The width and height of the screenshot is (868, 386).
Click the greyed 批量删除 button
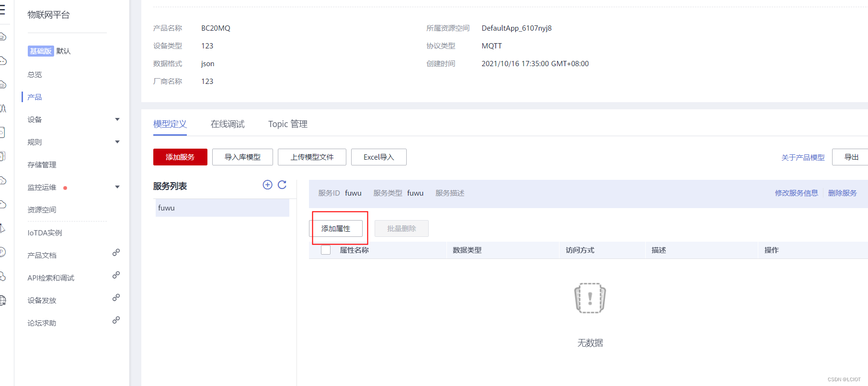[401, 229]
